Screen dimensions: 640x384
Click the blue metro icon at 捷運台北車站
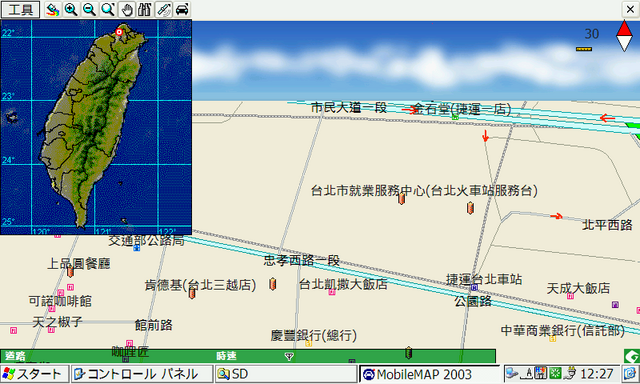(474, 287)
